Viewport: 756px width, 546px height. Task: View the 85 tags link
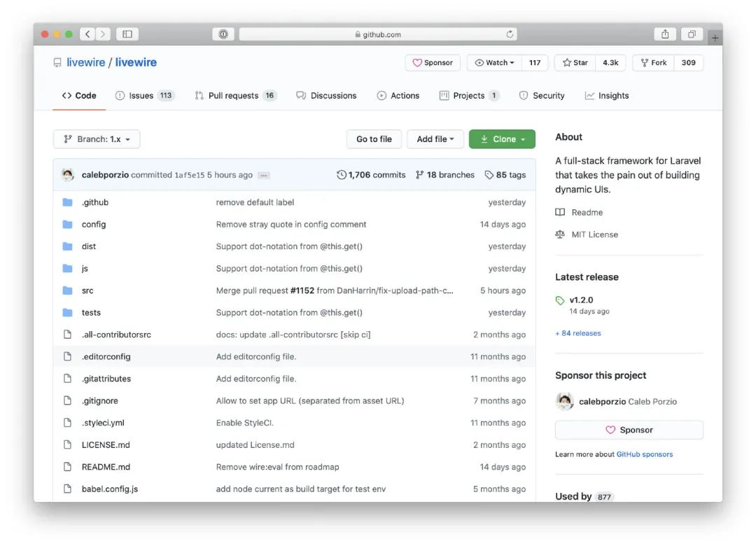505,174
